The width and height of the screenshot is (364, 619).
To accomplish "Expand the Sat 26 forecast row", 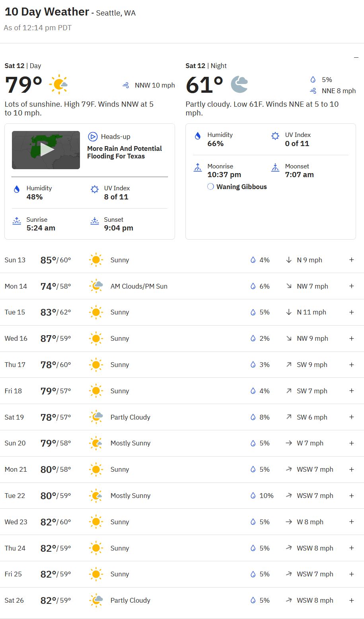I will (352, 600).
